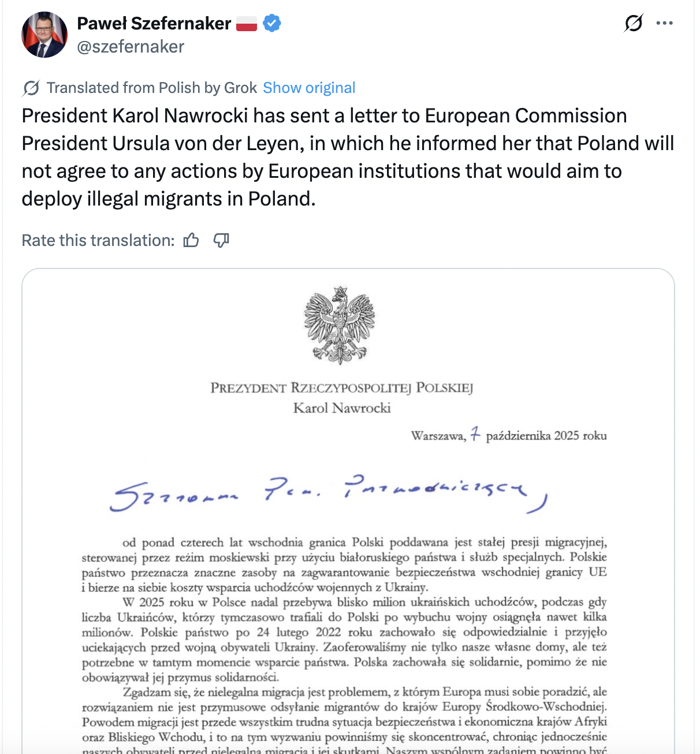Click the "Rate this translation:" label
700x754 pixels.
click(98, 240)
